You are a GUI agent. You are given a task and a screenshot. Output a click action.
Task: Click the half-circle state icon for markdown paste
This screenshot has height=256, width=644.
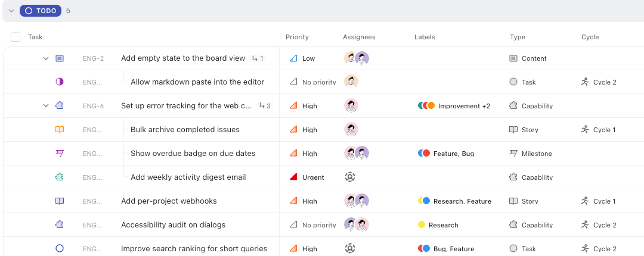[x=60, y=82]
